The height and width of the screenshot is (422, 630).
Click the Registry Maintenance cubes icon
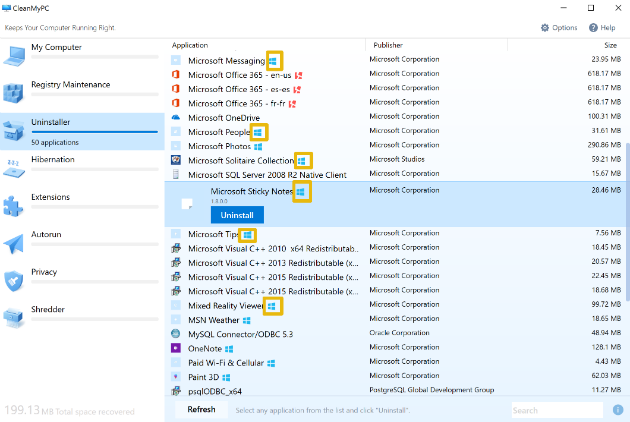pos(14,93)
